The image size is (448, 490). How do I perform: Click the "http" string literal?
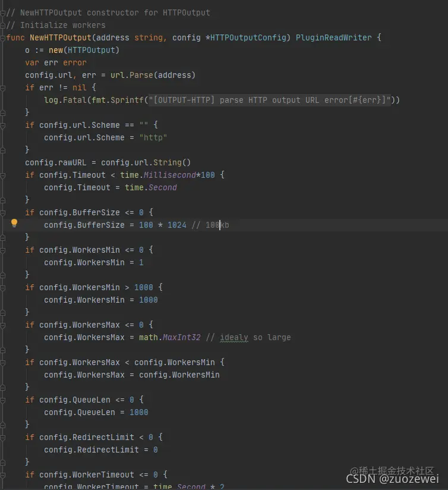153,138
